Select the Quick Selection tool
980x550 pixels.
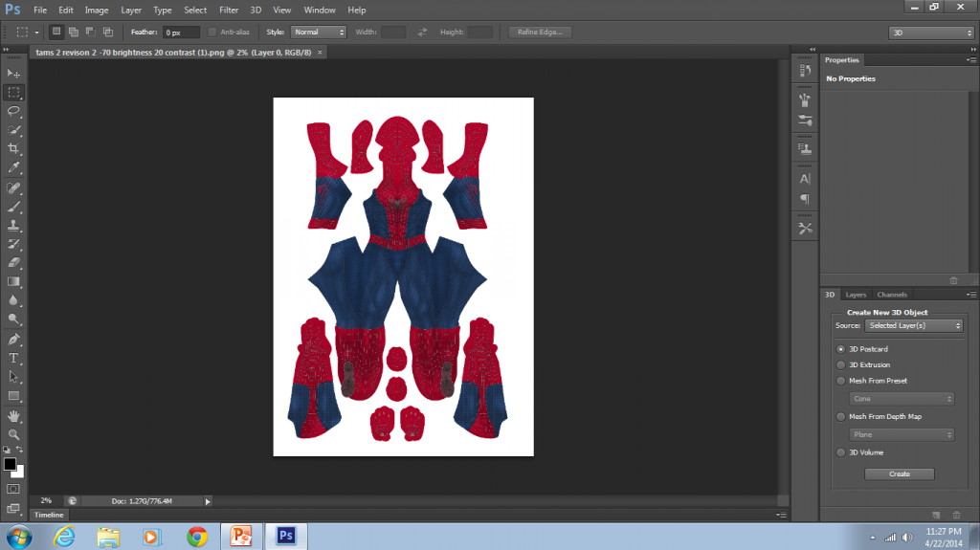(13, 130)
